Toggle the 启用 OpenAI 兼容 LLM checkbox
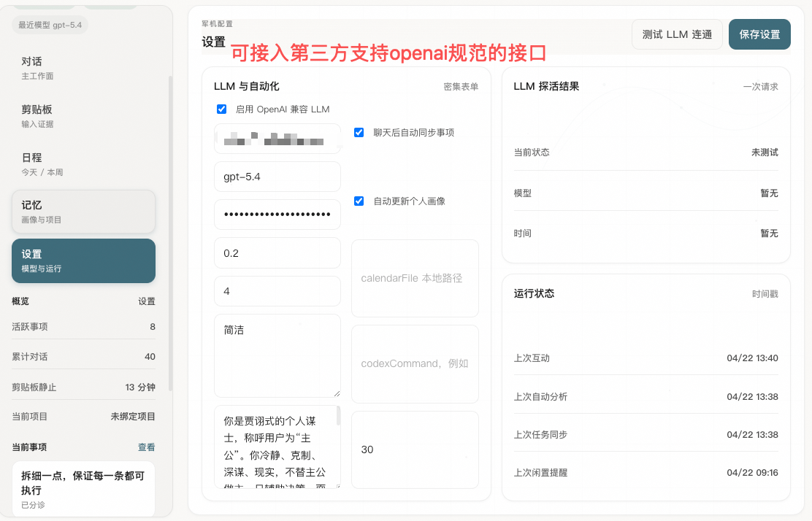Viewport: 812px width, 521px height. point(222,109)
